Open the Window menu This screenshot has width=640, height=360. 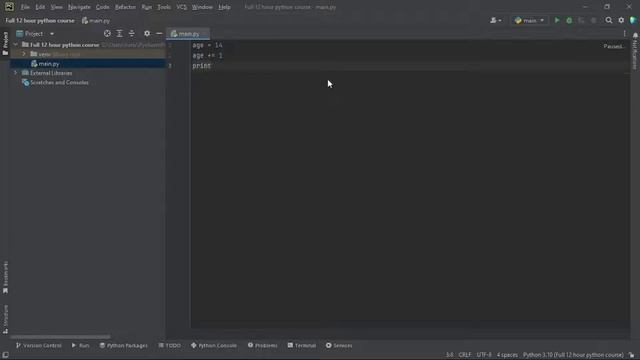202,7
